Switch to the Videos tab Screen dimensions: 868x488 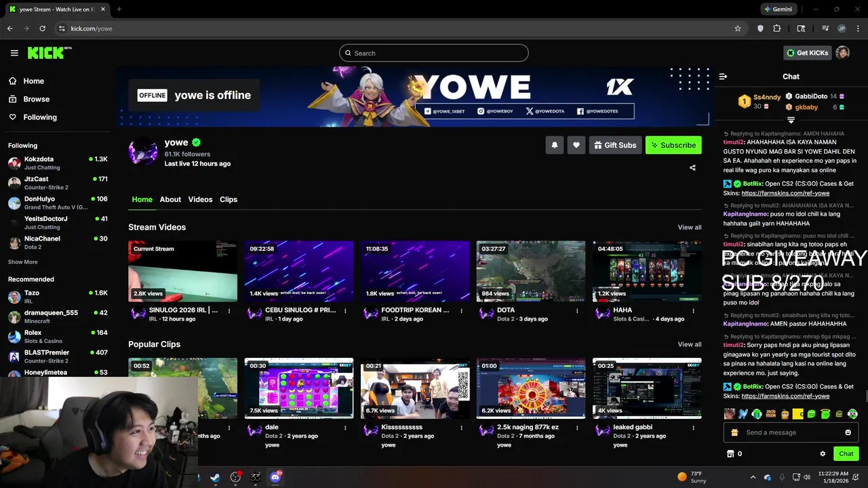point(200,199)
